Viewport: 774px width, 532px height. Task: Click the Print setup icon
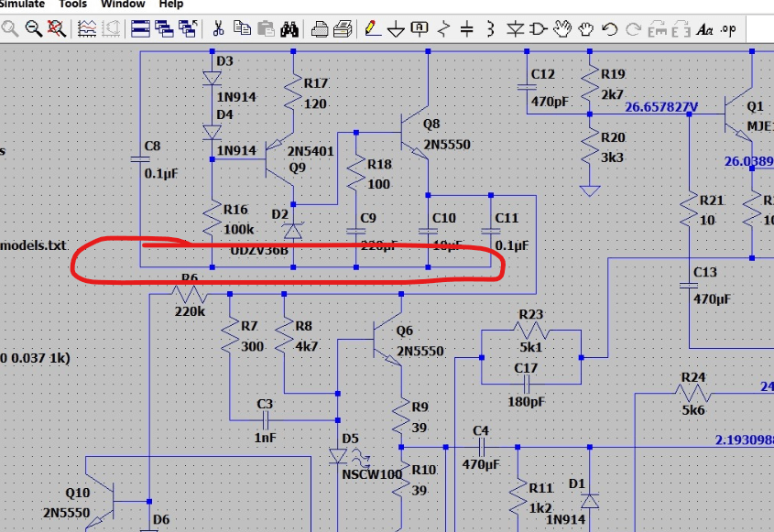pyautogui.click(x=320, y=29)
